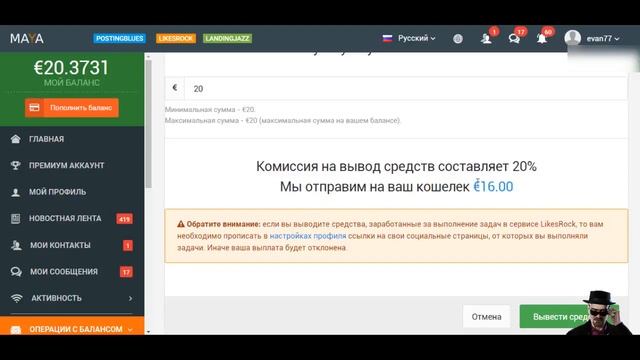Click the MAYA logo
Viewport: 640px width, 360px height.
tap(27, 38)
